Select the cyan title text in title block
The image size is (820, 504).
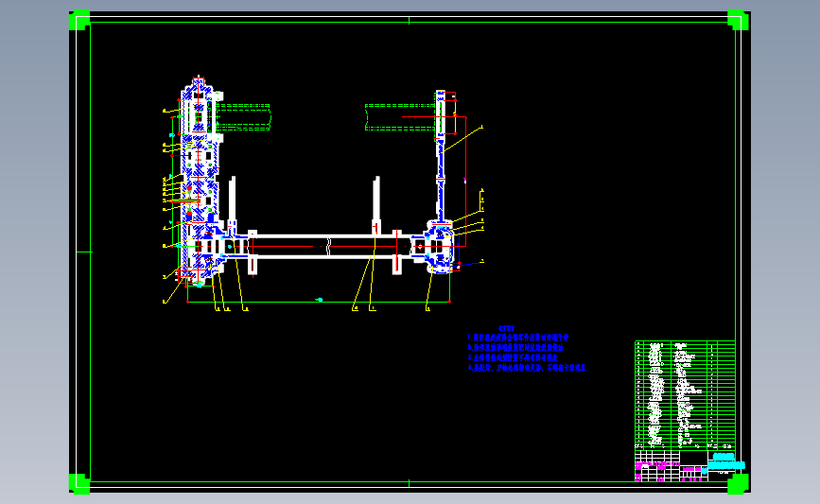[725, 461]
